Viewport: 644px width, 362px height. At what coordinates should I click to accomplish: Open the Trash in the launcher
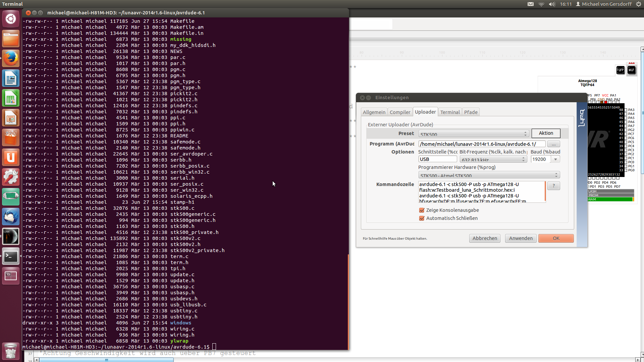[11, 351]
